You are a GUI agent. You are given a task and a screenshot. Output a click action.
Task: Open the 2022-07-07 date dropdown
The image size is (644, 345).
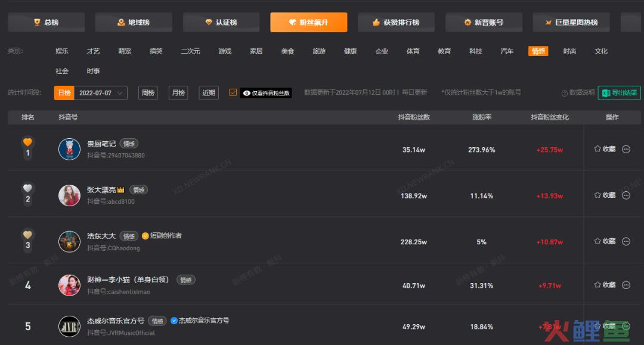[x=101, y=93]
